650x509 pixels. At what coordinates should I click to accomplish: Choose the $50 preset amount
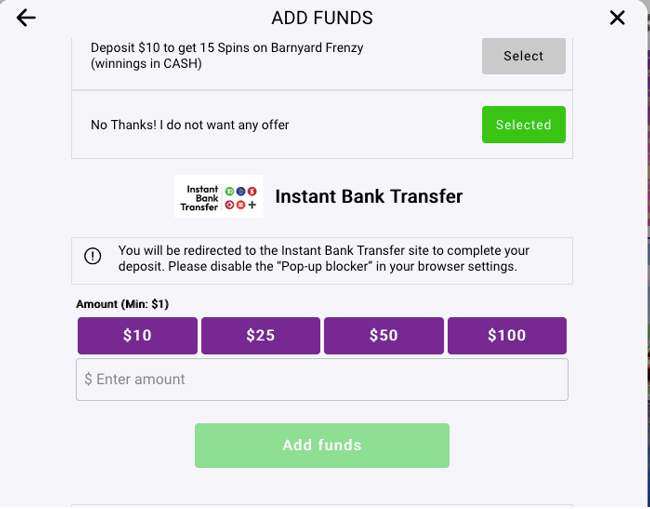coord(383,336)
